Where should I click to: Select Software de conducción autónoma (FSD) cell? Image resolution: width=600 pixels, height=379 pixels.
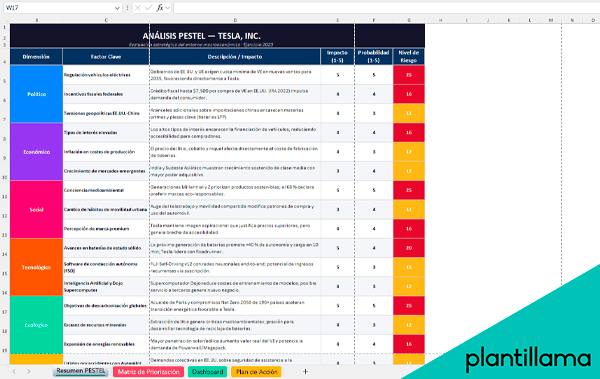[x=106, y=267]
